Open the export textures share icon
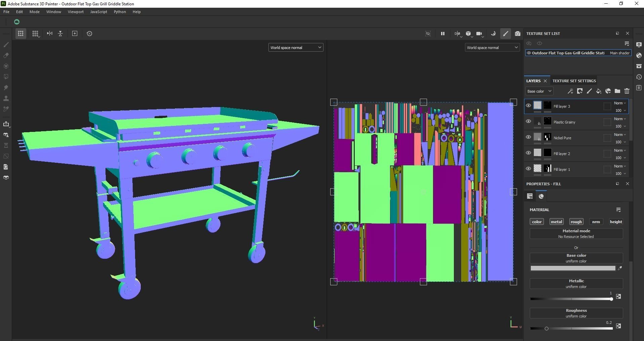 point(6,124)
